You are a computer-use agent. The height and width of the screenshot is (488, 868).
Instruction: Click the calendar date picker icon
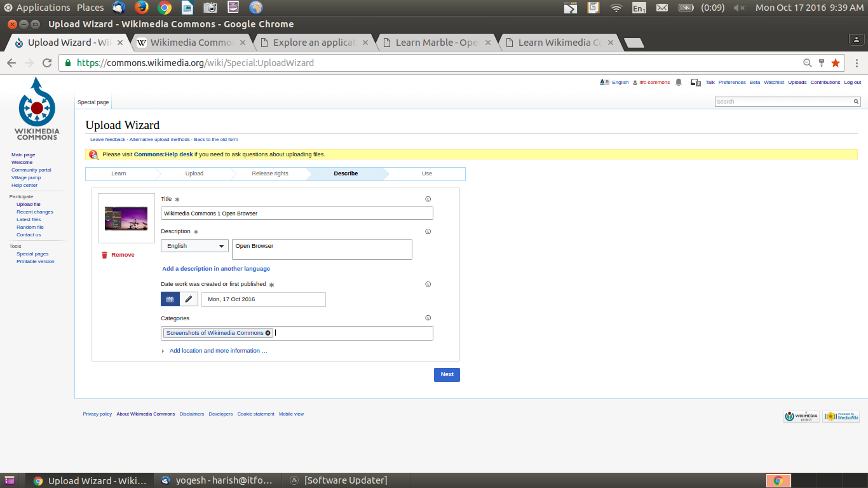(x=170, y=299)
